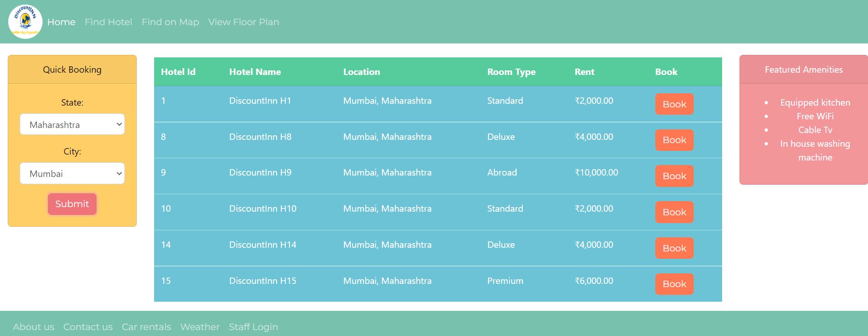The height and width of the screenshot is (336, 868).
Task: Book DiscountInn H14 hotel
Action: (675, 248)
